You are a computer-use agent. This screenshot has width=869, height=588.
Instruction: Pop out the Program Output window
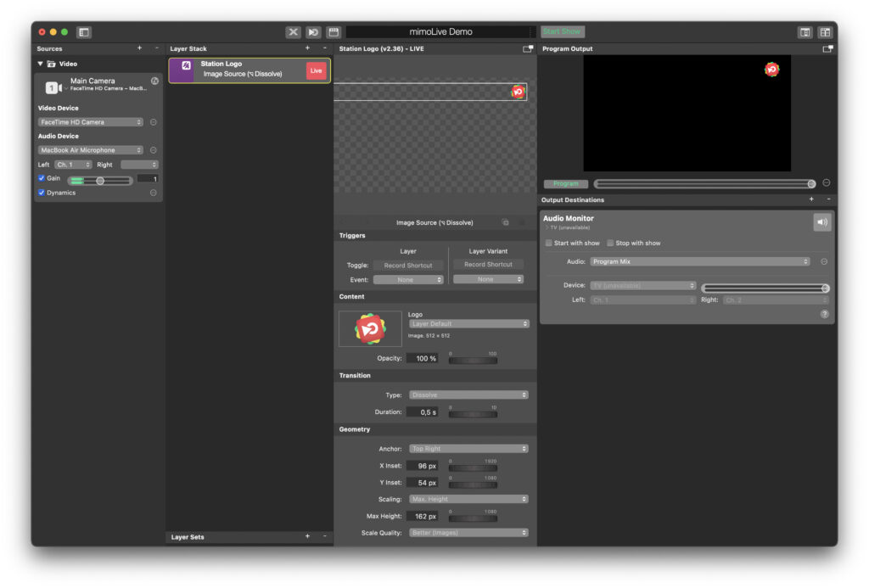pyautogui.click(x=827, y=48)
